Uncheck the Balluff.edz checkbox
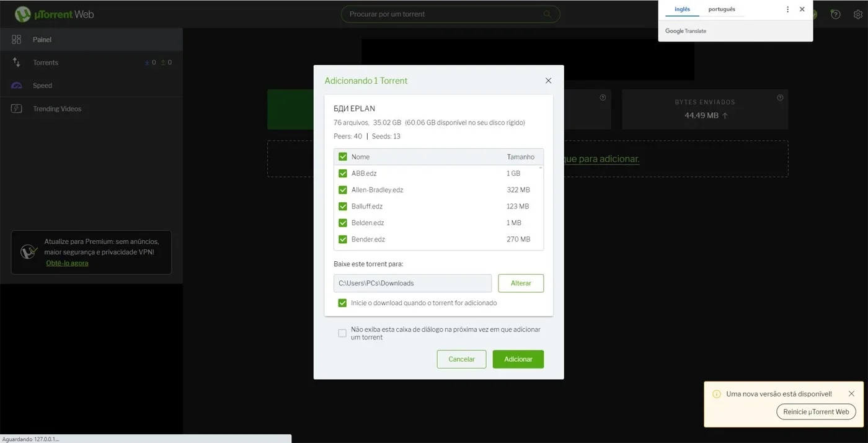 pyautogui.click(x=343, y=206)
